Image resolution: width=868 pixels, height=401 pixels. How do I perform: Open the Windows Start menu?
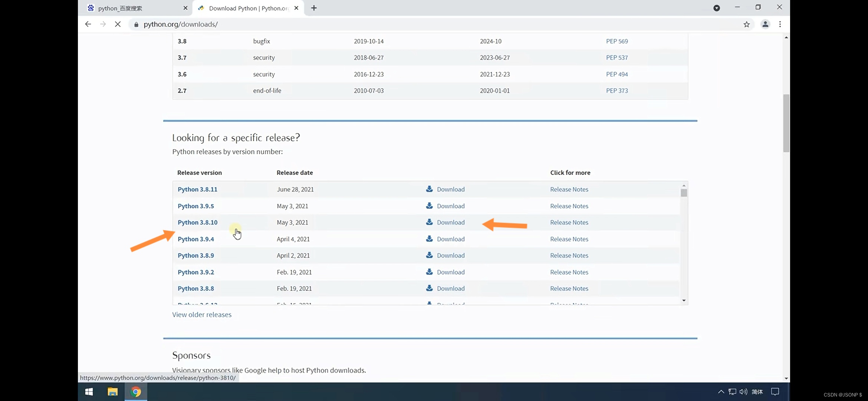click(x=89, y=392)
